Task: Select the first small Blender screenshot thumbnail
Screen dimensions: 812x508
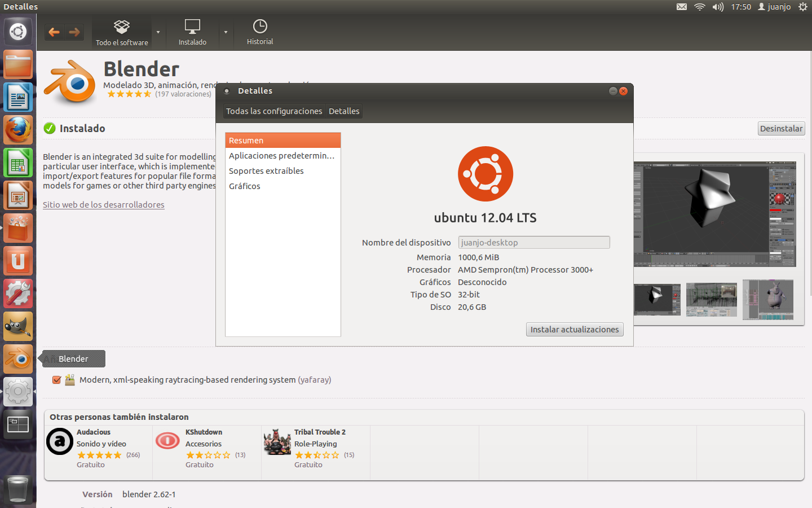Action: (657, 299)
